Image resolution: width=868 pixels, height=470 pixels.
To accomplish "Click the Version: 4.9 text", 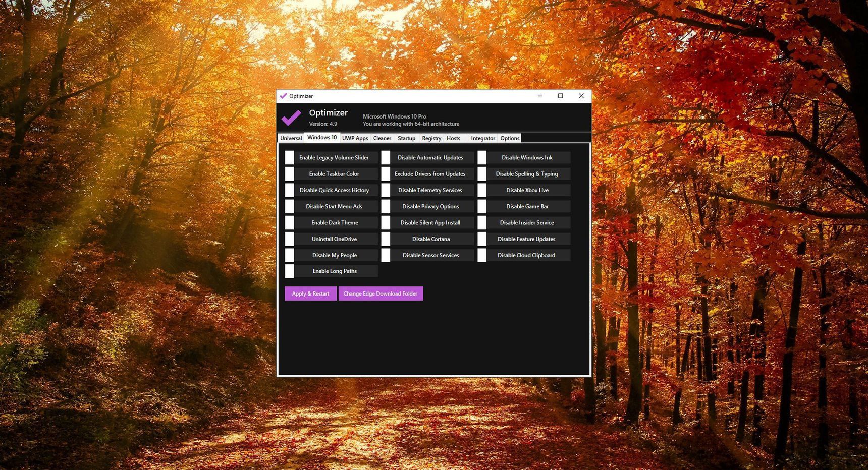I will pos(323,124).
